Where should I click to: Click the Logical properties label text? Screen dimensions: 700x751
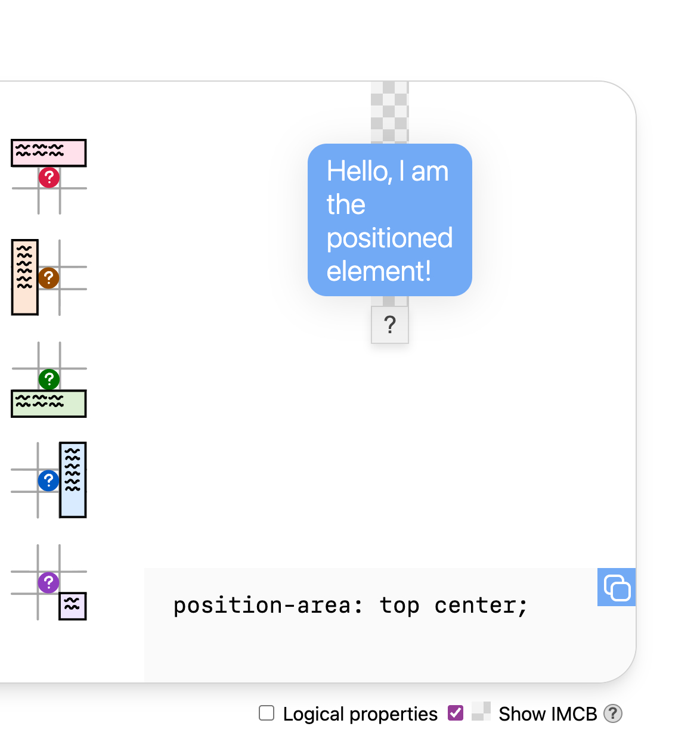360,714
